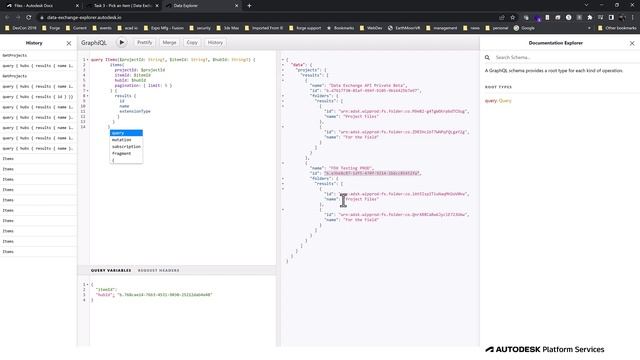The height and width of the screenshot is (360, 640).
Task: Focus the Search Schema field
Action: [563, 58]
